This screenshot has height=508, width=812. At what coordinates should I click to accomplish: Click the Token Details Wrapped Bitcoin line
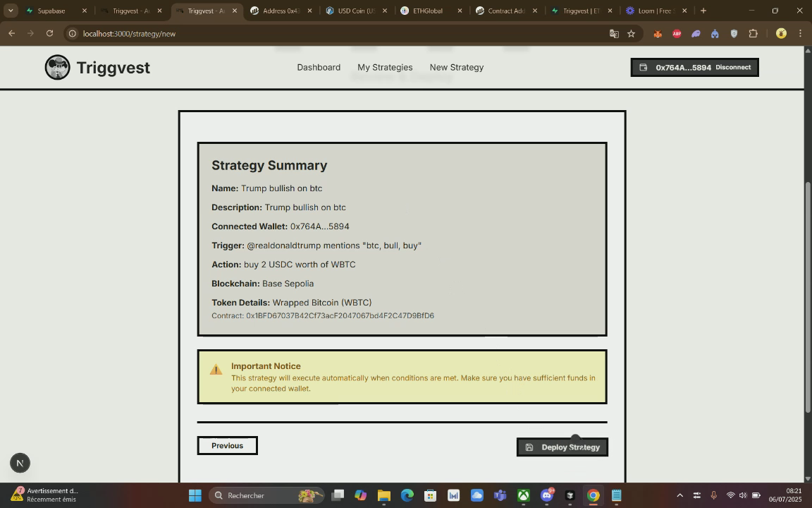point(292,303)
